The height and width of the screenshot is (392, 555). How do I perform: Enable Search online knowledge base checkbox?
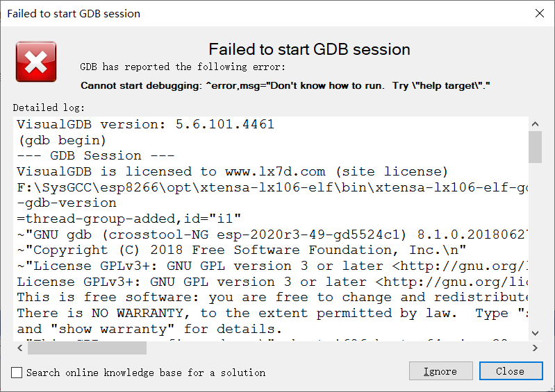coord(17,373)
